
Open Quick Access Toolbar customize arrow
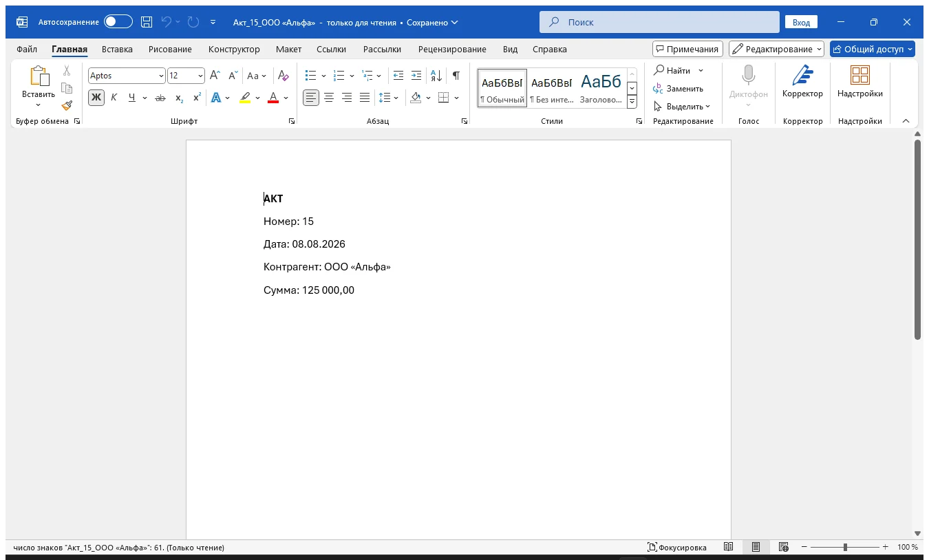pos(213,22)
